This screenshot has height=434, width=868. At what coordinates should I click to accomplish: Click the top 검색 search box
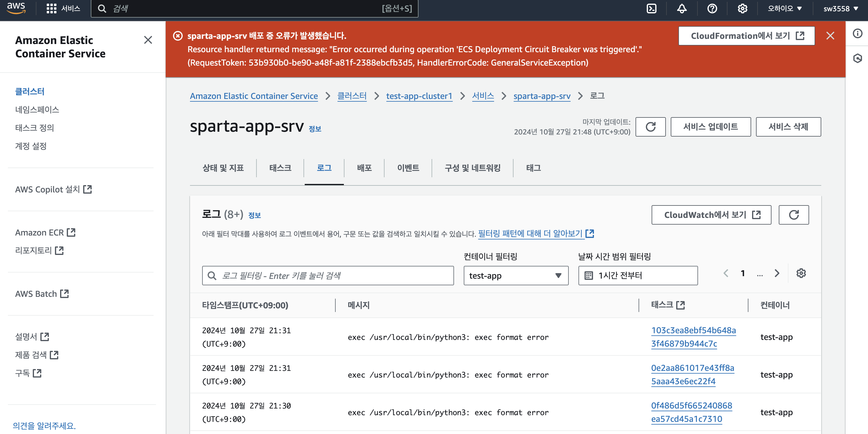[x=254, y=8]
